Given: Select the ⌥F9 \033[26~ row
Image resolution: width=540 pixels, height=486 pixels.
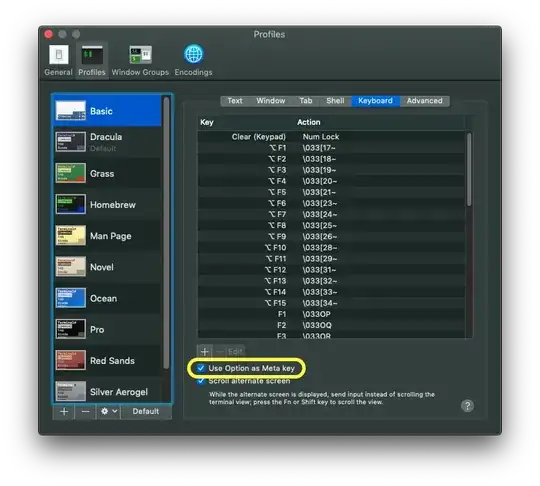Looking at the screenshot, I should point(331,236).
